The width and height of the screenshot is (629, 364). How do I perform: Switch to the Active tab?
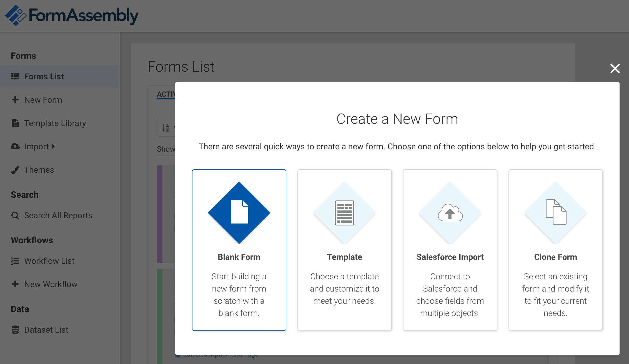[166, 94]
